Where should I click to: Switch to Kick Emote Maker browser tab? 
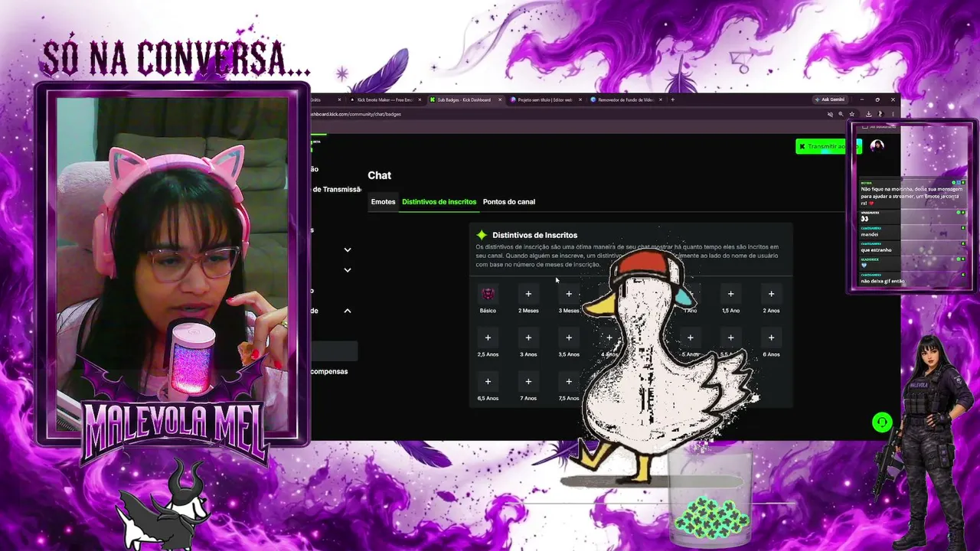[x=385, y=99]
